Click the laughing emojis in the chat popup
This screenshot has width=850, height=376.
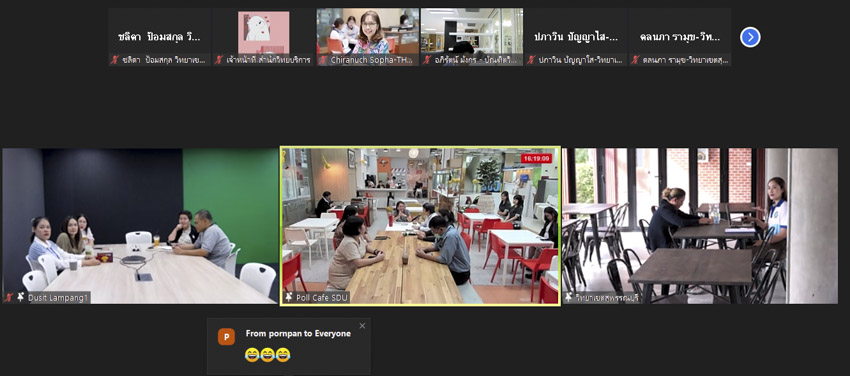[267, 355]
